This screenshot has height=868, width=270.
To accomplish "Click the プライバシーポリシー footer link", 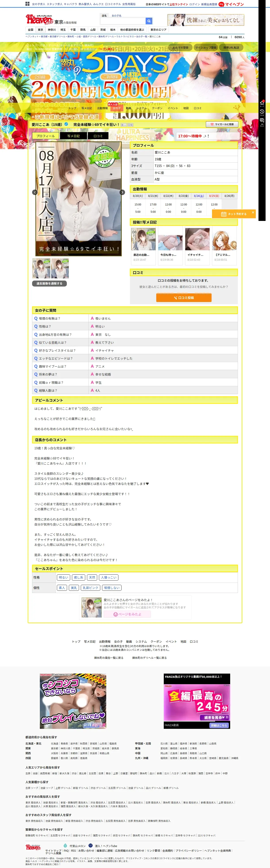I will point(189,851).
